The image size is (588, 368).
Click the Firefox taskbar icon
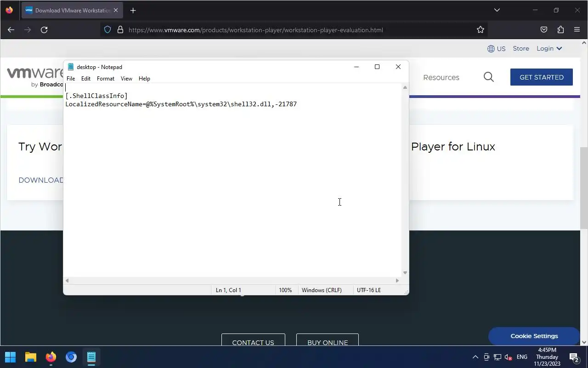pos(51,357)
